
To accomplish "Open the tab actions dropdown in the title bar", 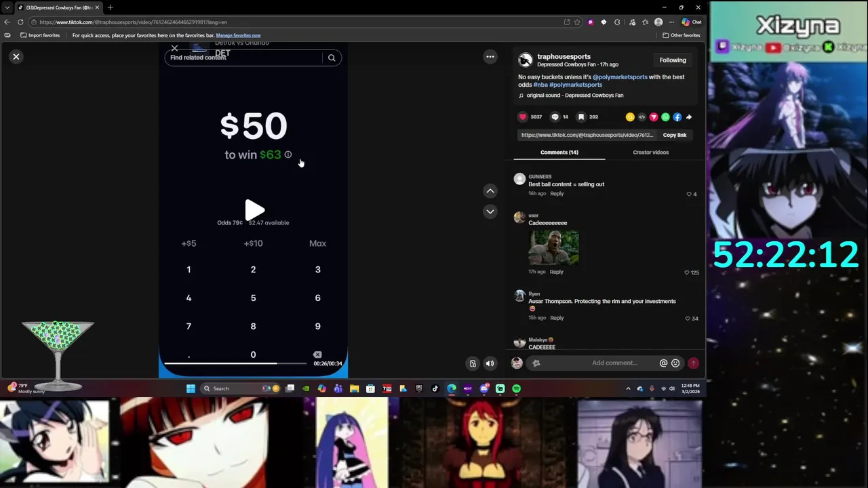I will [x=7, y=7].
